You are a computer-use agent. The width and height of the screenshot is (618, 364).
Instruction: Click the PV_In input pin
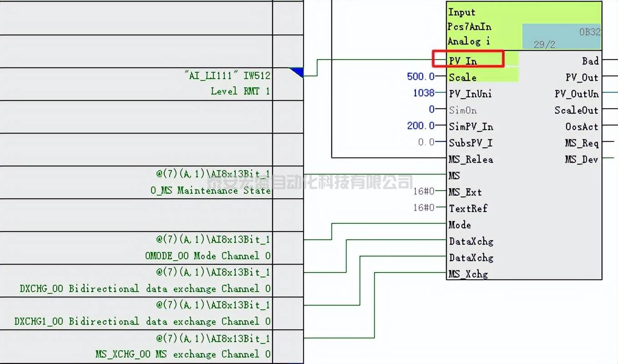[463, 61]
